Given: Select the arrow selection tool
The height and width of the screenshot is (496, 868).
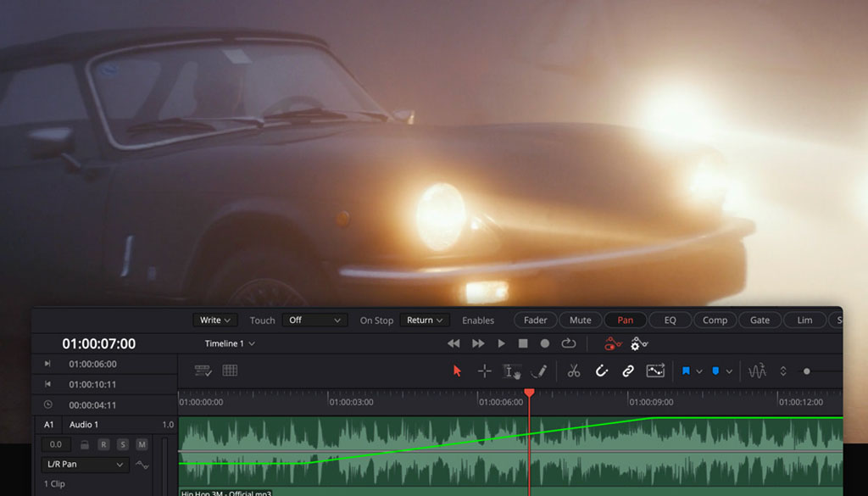Looking at the screenshot, I should point(457,371).
